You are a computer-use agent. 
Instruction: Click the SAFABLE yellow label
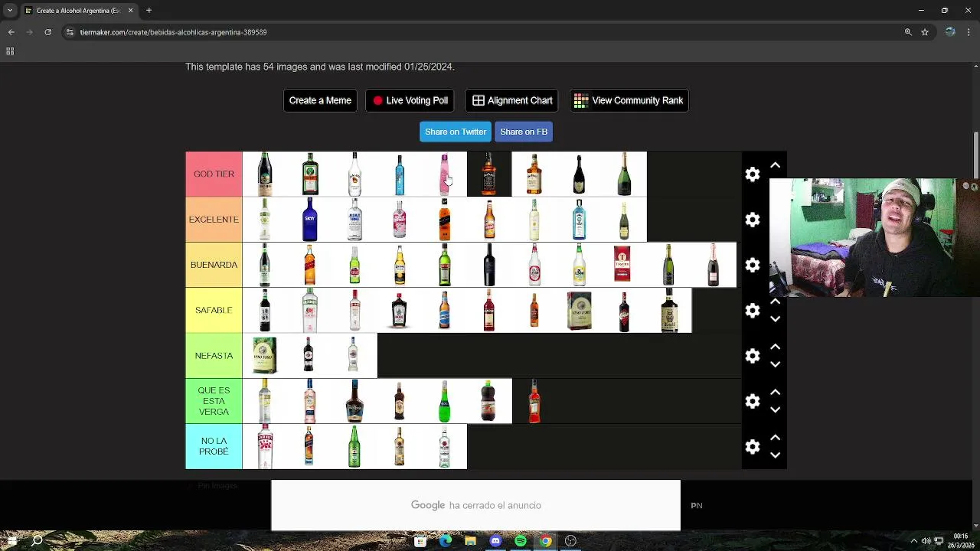coord(214,310)
